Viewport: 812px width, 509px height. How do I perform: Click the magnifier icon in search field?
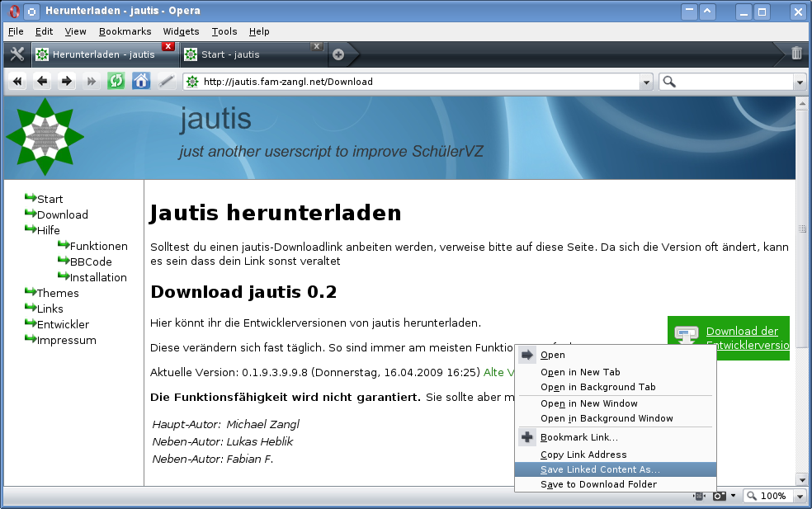tap(669, 82)
